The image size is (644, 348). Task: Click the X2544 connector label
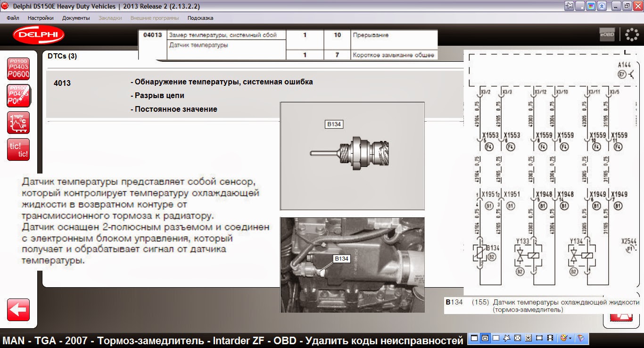click(x=629, y=241)
